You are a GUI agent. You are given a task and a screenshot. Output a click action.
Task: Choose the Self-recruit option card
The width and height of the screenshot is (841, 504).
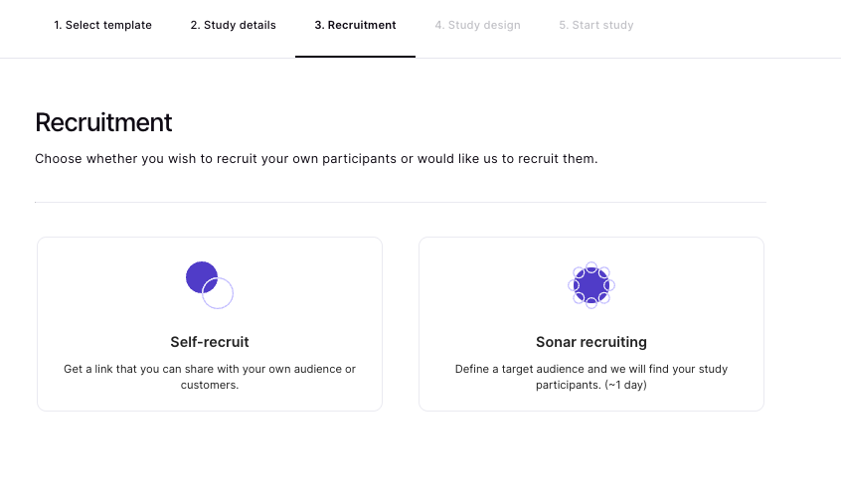point(210,323)
